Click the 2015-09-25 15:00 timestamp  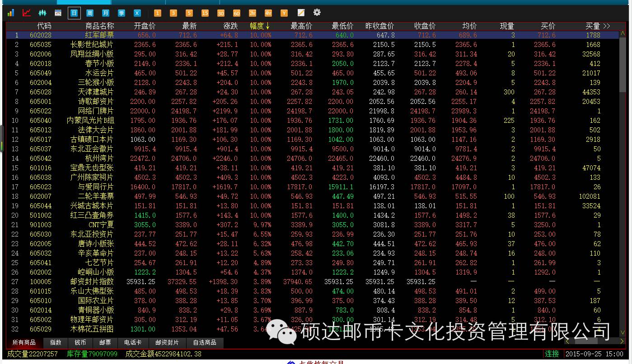(594, 354)
